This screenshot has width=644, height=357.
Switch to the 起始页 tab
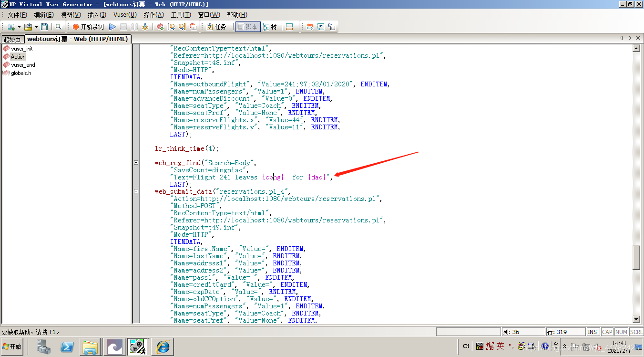12,39
